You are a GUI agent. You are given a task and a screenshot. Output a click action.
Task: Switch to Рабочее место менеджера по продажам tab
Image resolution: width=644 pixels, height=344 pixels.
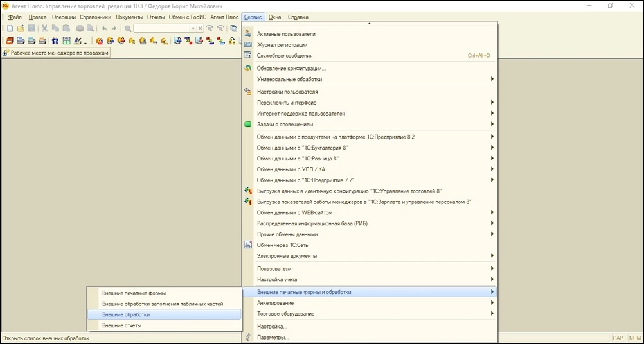(x=57, y=53)
